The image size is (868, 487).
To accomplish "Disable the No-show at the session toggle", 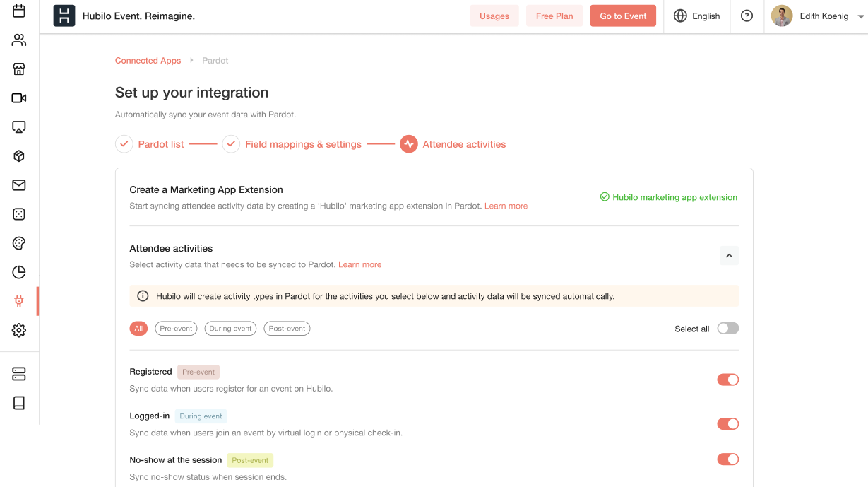I will [x=728, y=459].
